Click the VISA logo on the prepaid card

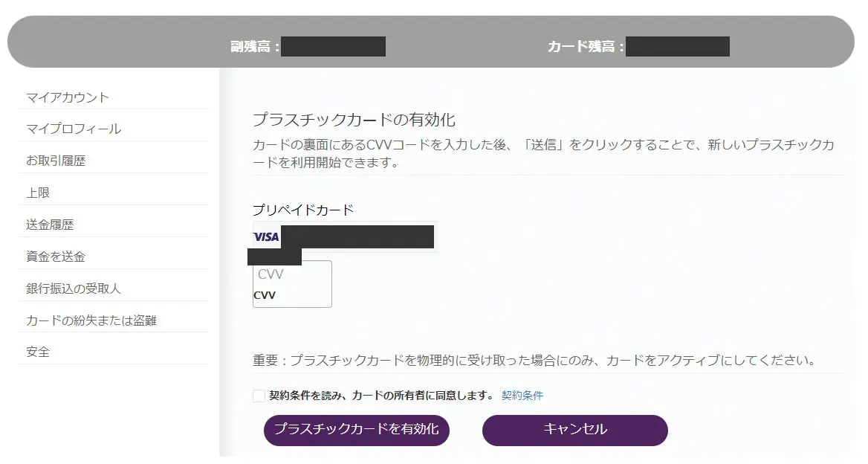(265, 237)
